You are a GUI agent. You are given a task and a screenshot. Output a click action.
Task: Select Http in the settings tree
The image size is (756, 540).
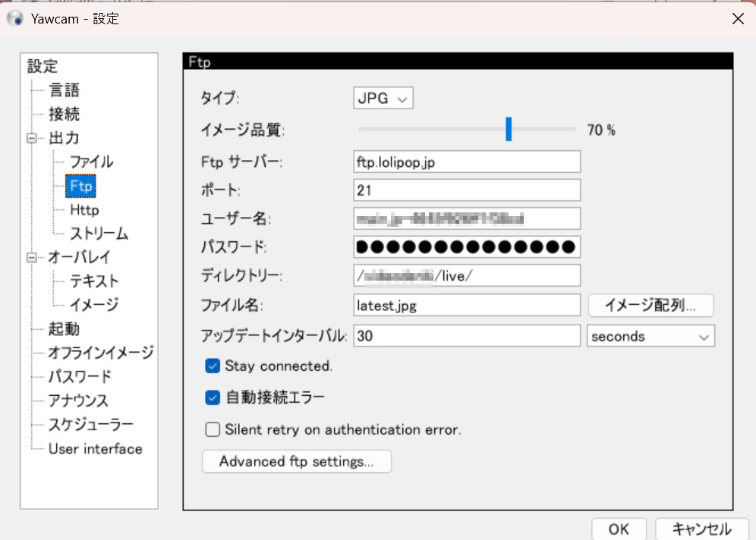(x=84, y=210)
